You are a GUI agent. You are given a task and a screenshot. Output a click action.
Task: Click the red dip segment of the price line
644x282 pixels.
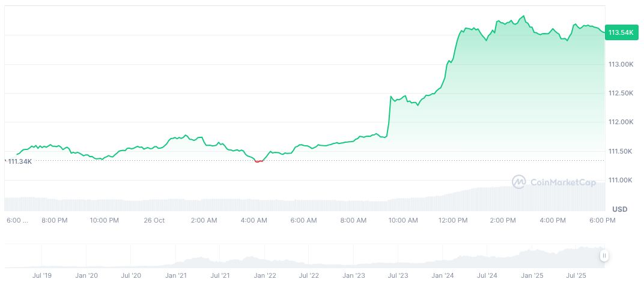coord(258,161)
